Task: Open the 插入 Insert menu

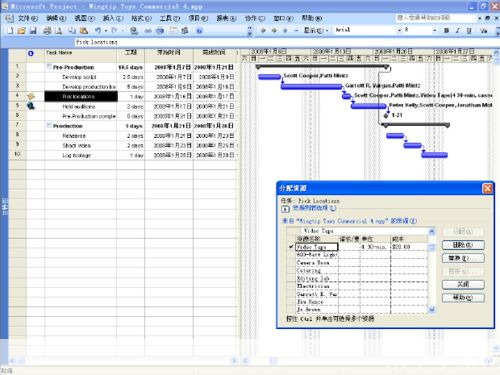Action: click(x=113, y=18)
